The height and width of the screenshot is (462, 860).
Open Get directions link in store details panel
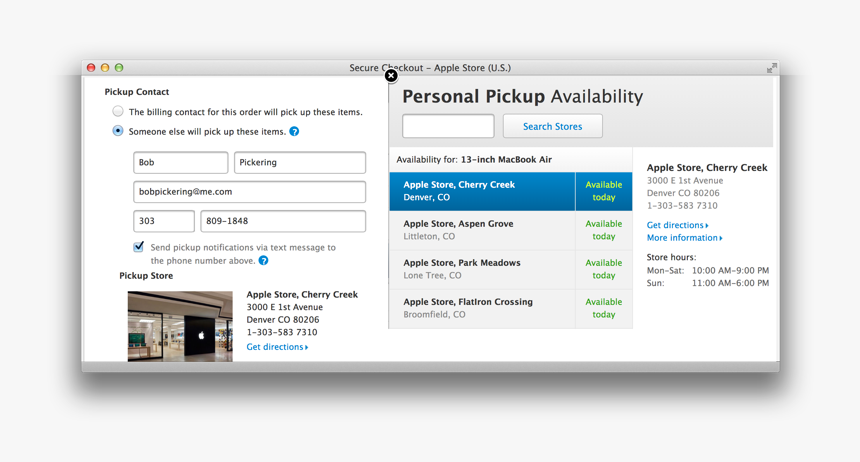pos(677,225)
